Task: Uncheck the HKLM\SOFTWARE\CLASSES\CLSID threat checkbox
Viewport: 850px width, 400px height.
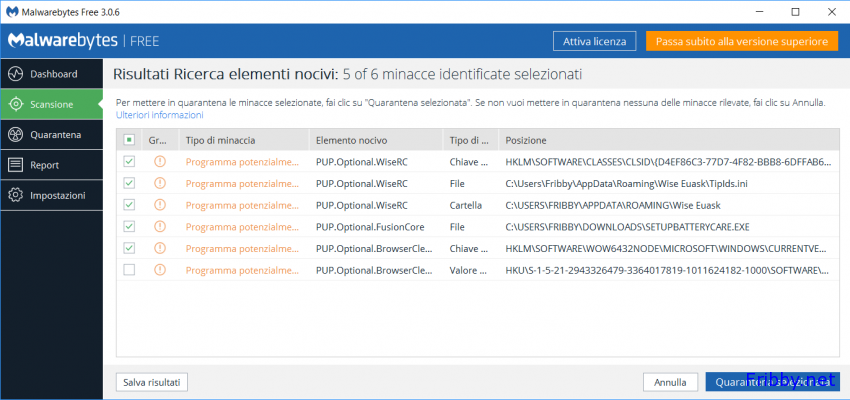Action: coord(129,162)
